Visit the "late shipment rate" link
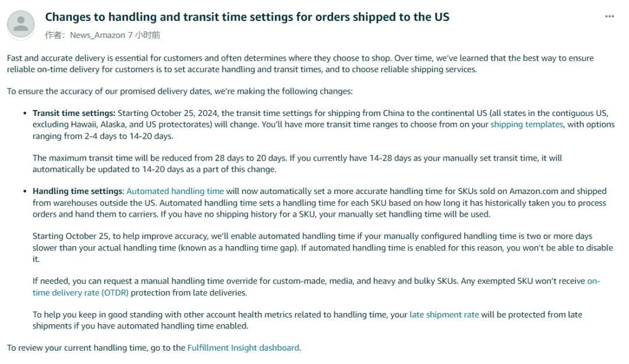The image size is (629, 364). point(444,314)
